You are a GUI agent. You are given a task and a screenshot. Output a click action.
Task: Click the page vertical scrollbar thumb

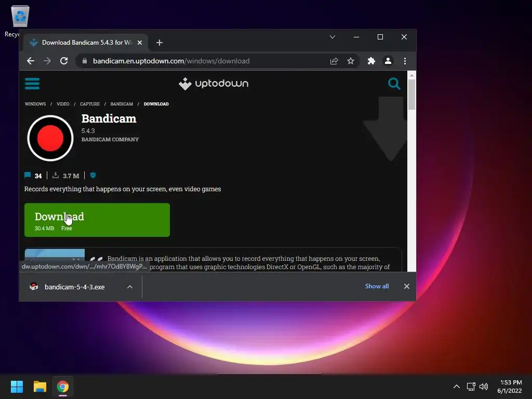[411, 95]
